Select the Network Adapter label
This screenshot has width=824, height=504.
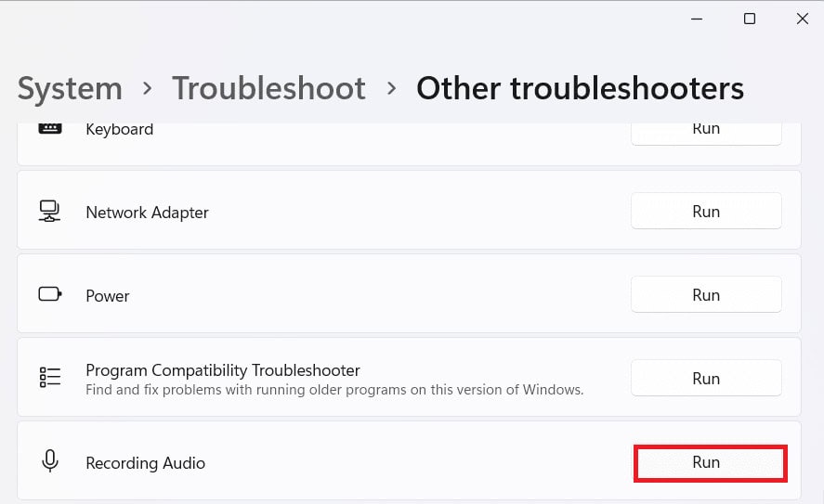[x=147, y=213]
